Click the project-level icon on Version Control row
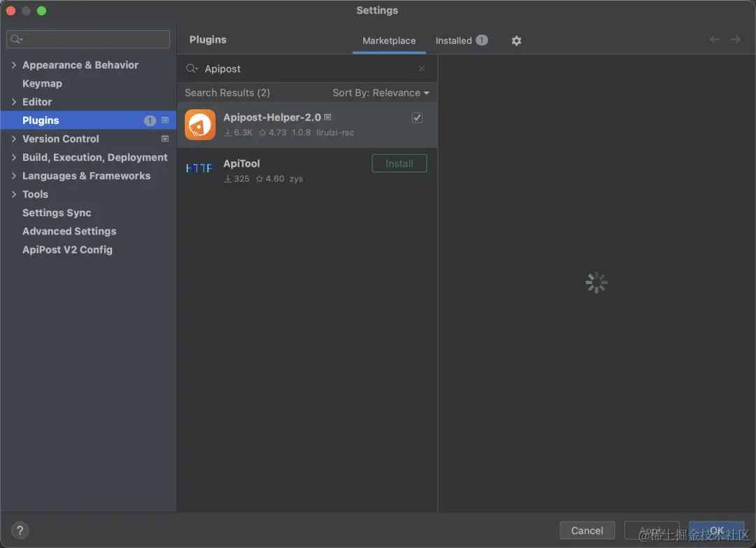 [165, 139]
